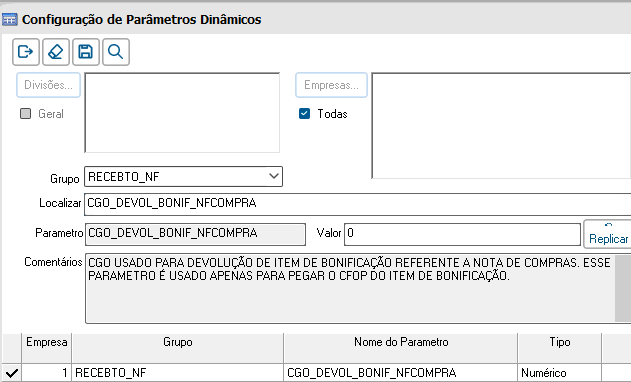Viewport: 631px width, 382px height.
Task: Click into the Valor input field
Action: point(462,234)
